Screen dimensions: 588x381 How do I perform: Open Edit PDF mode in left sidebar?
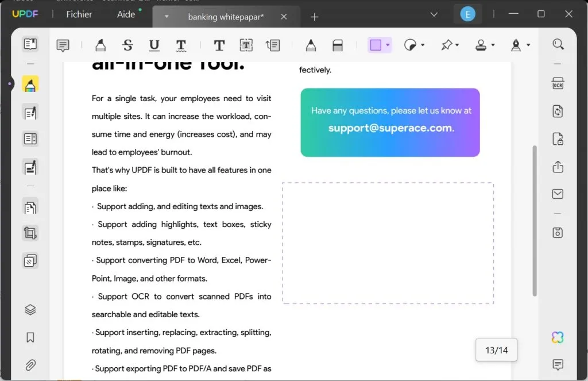pyautogui.click(x=30, y=113)
